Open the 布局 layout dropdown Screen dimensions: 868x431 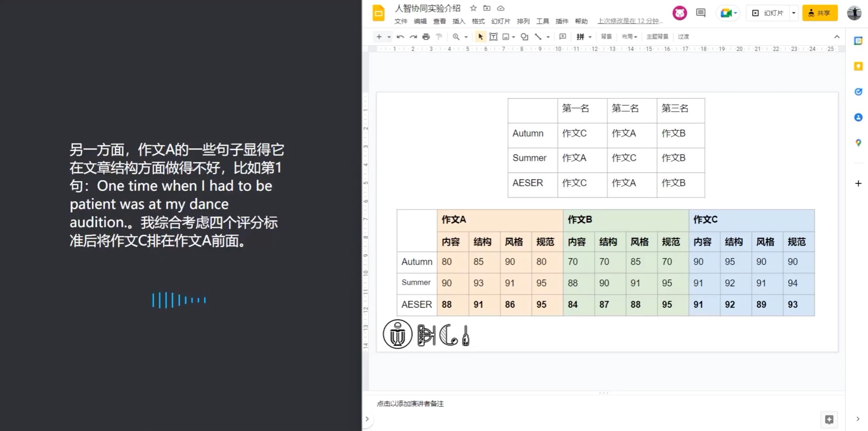[x=629, y=36]
